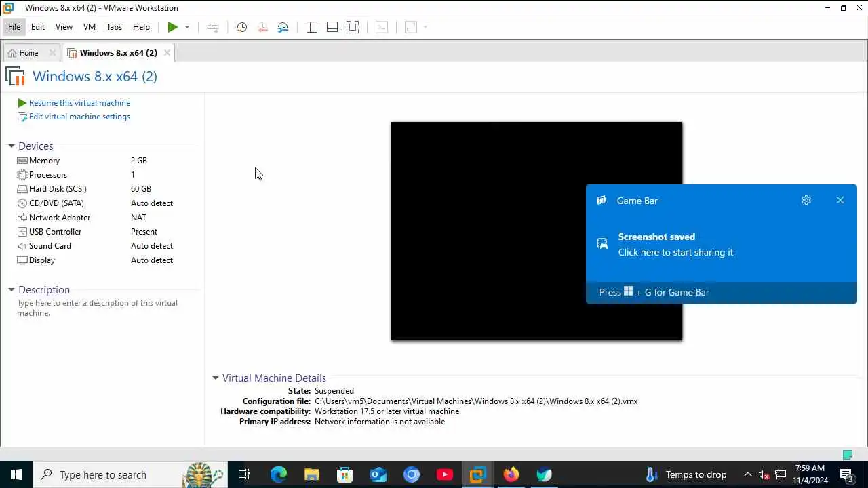Close the Windows 8.x x64 (2) tab
Image resolution: width=868 pixels, height=488 pixels.
[x=167, y=53]
